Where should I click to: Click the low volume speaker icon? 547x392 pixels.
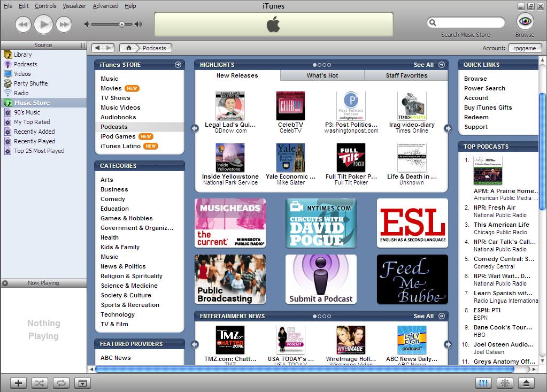click(x=87, y=24)
